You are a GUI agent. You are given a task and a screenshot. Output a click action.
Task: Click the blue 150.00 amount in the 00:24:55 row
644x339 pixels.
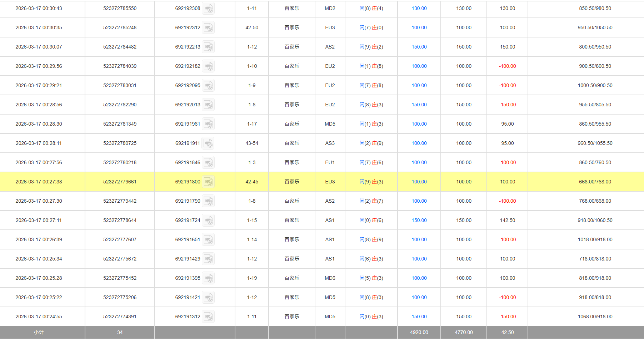pyautogui.click(x=419, y=317)
